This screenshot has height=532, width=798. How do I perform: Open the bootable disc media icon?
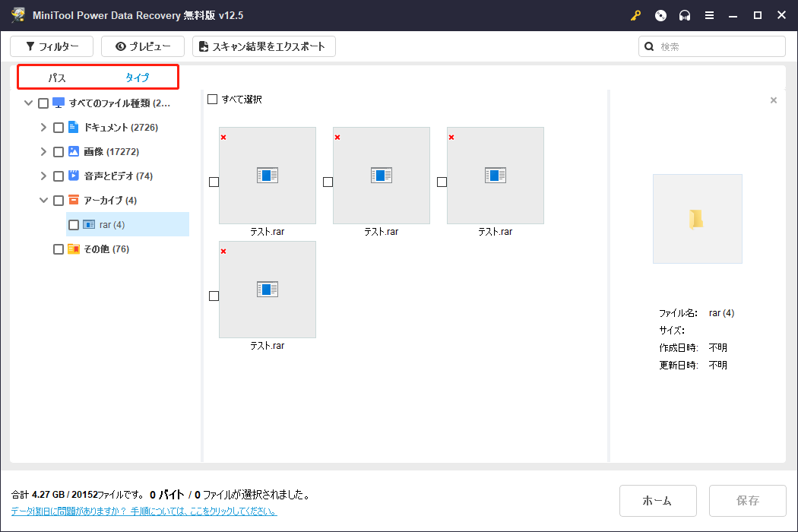click(x=660, y=15)
